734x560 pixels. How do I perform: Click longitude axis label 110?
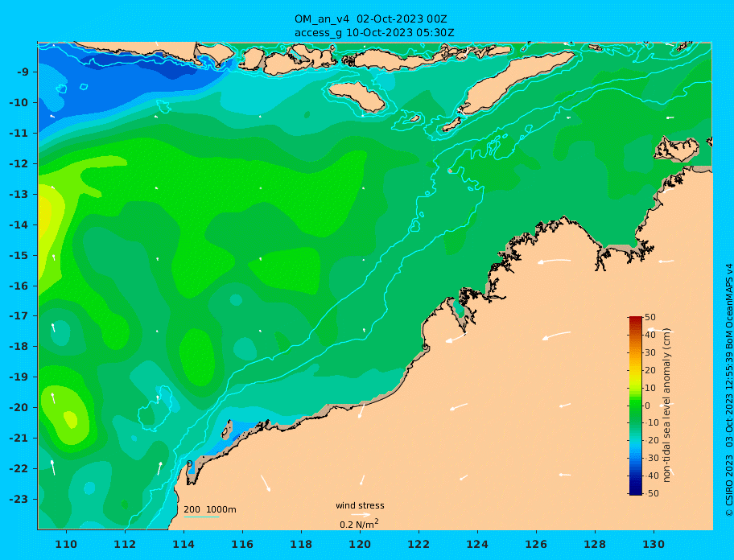pos(66,545)
